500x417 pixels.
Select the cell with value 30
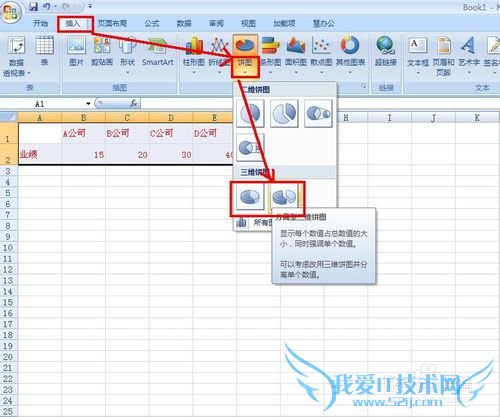[x=171, y=154]
